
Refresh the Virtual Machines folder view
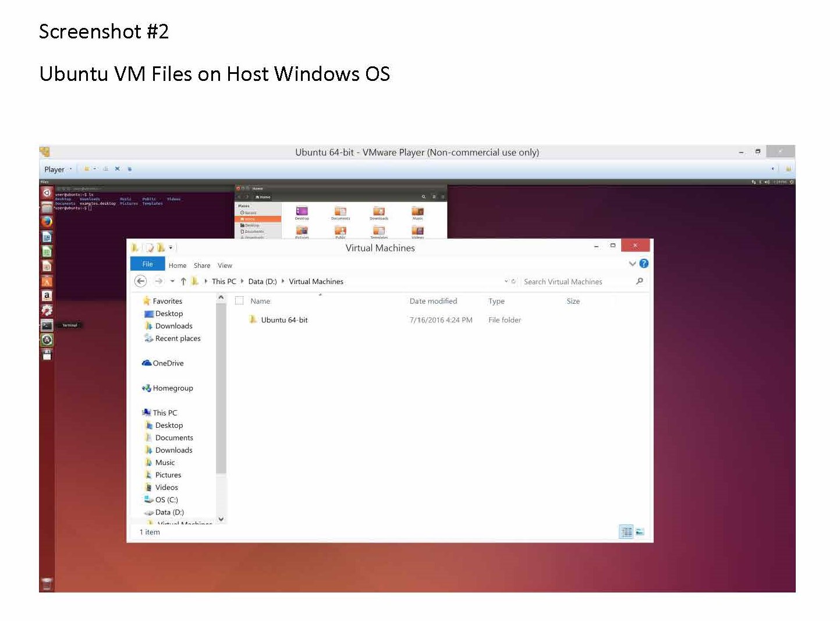[x=513, y=282]
